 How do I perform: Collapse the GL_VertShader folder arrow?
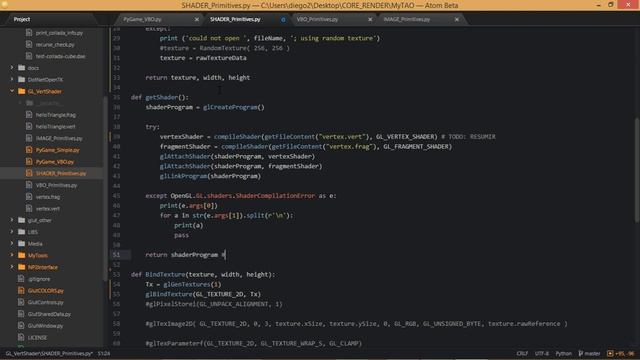click(x=12, y=91)
